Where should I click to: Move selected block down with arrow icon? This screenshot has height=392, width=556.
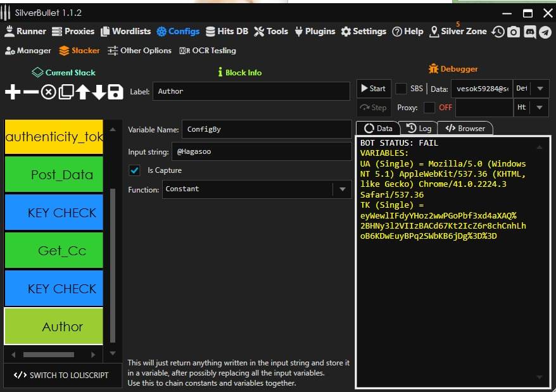tap(99, 92)
